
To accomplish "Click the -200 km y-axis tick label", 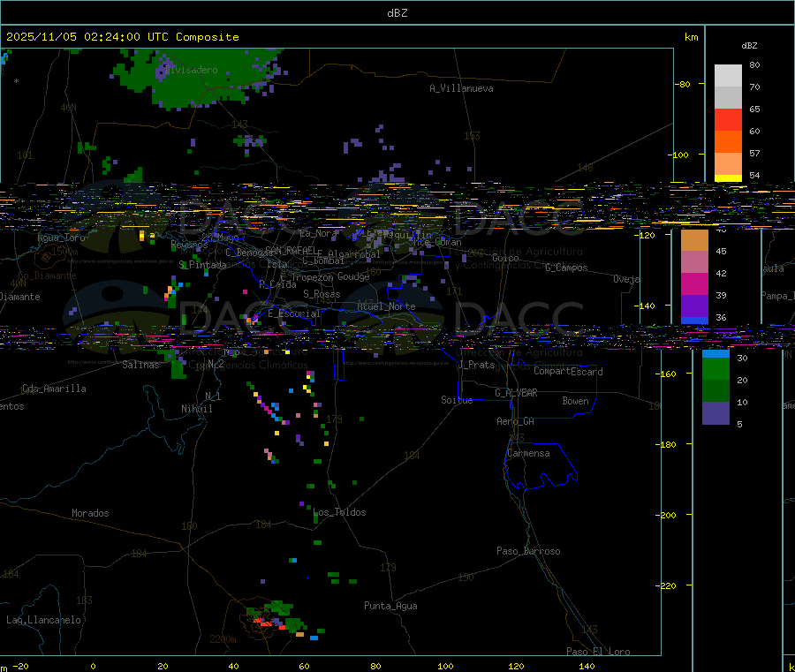I will point(665,515).
